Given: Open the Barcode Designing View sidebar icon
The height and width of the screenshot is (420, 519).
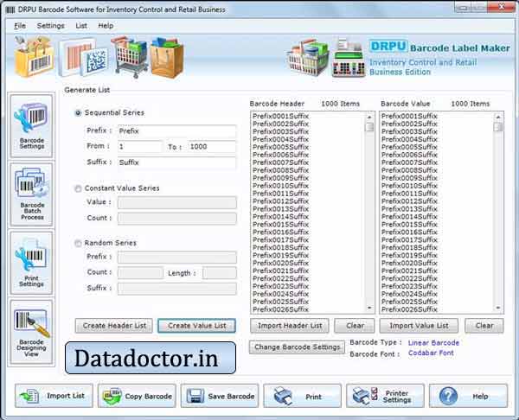Looking at the screenshot, I should coord(31,332).
